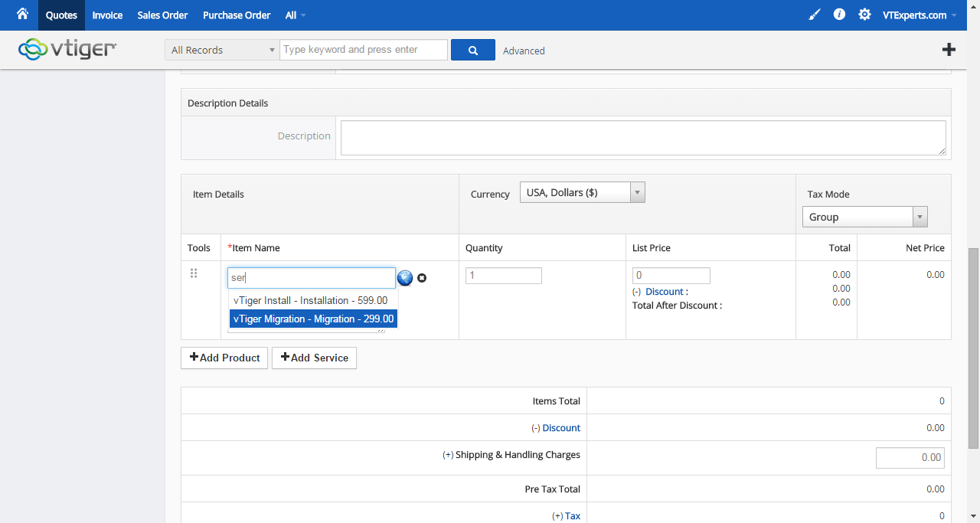Click the vtiger logo

tap(67, 49)
